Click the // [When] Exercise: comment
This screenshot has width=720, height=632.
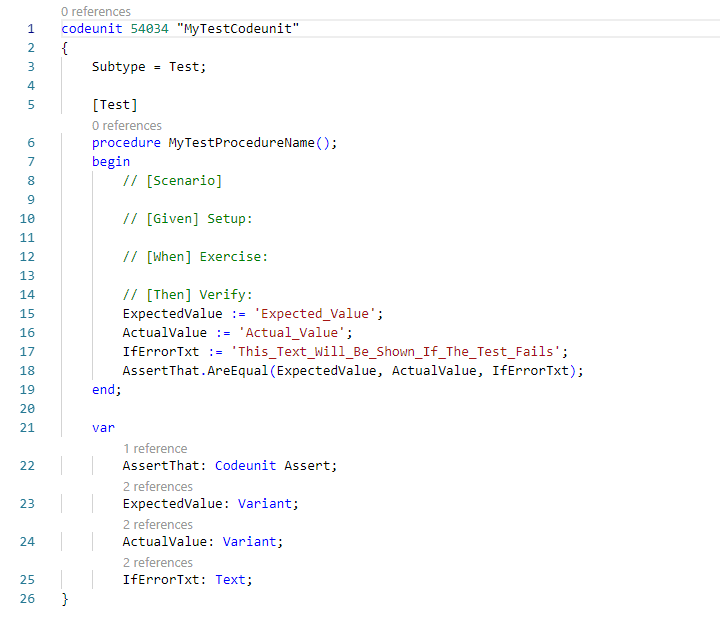coord(195,257)
